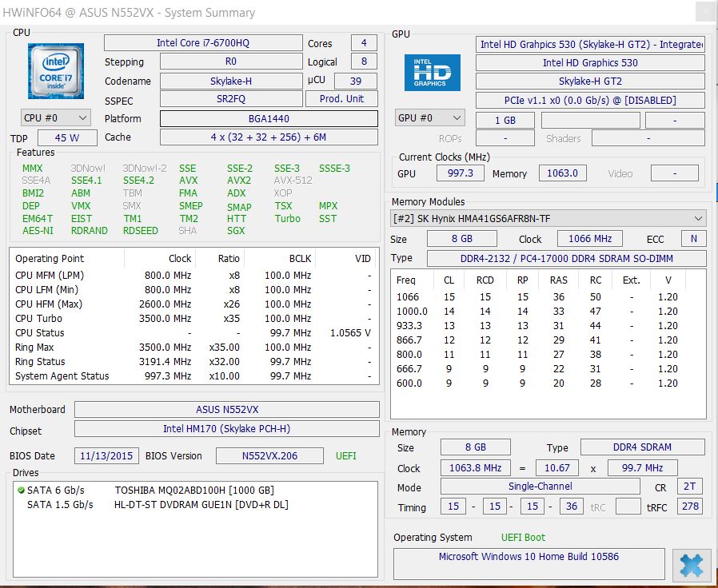
Task: Click BIOS version N552VX.206
Action: (269, 455)
